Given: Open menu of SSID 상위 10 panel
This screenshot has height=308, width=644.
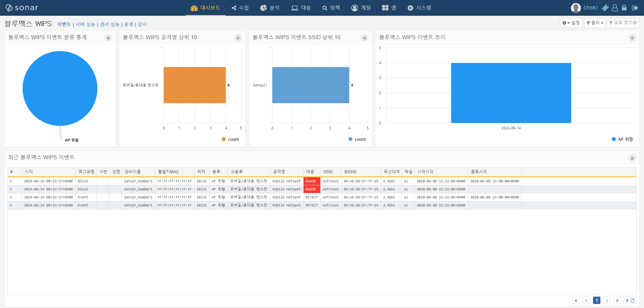Looking at the screenshot, I should coord(365,38).
